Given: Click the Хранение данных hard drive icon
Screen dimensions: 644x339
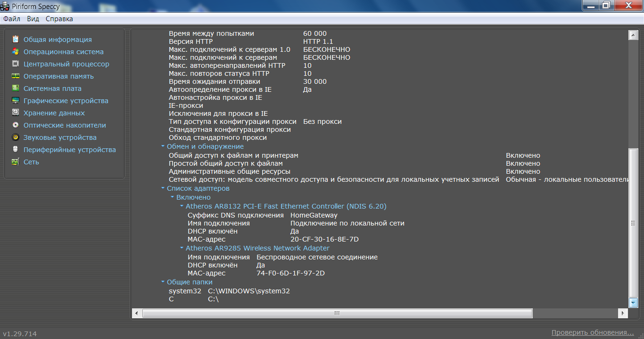Looking at the screenshot, I should [x=16, y=113].
